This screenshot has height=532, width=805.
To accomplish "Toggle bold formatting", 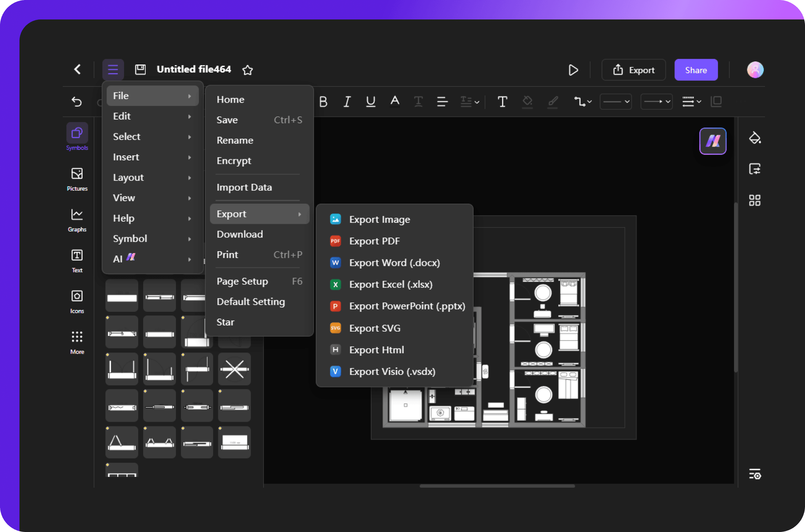I will pos(323,102).
